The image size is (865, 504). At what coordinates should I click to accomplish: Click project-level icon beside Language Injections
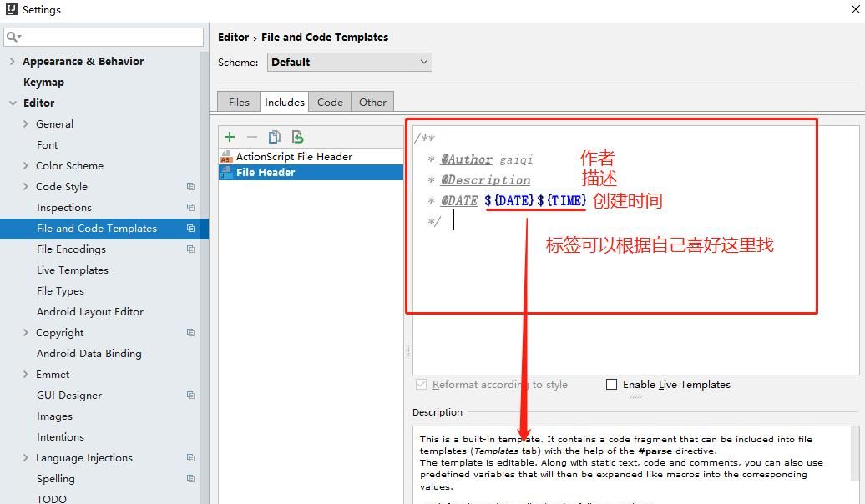[x=191, y=457]
